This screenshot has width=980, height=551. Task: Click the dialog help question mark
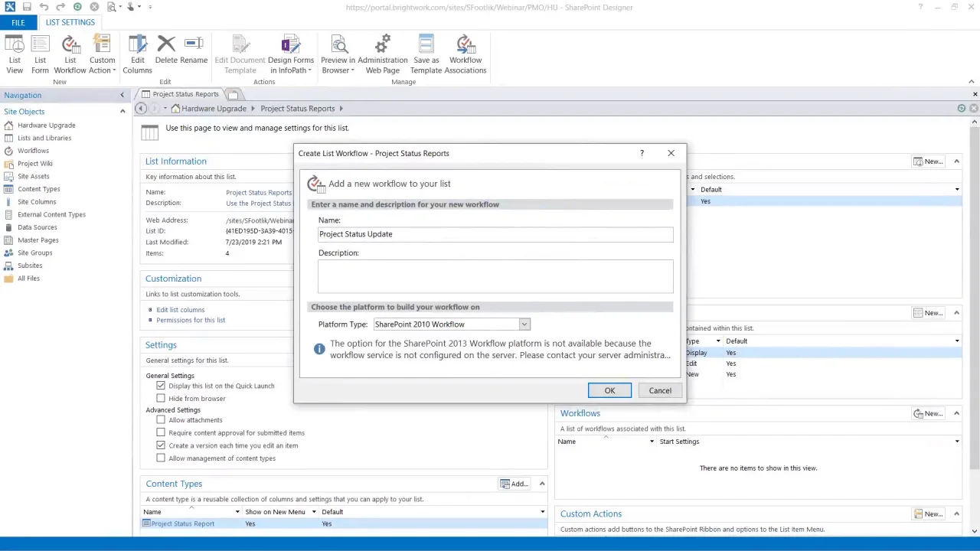tap(642, 153)
